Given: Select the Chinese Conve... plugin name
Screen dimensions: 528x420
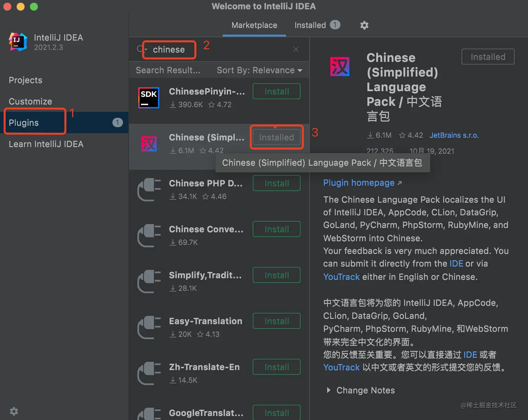Looking at the screenshot, I should point(206,229).
